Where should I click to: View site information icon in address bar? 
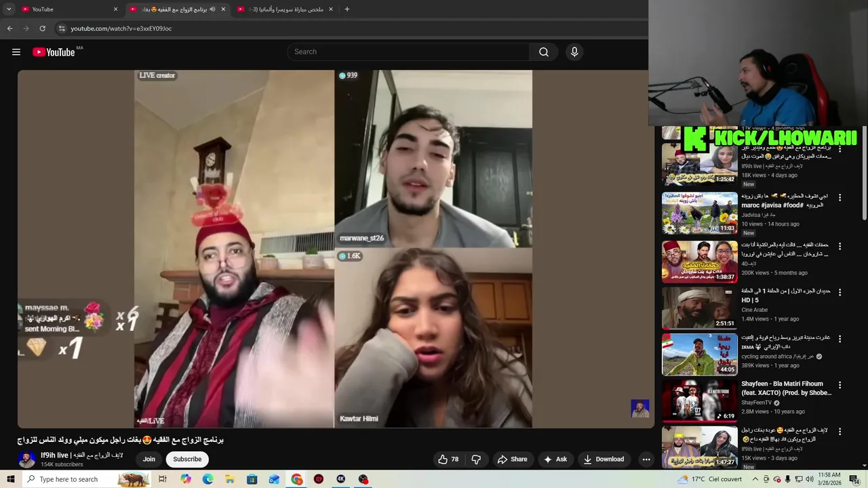[62, 28]
